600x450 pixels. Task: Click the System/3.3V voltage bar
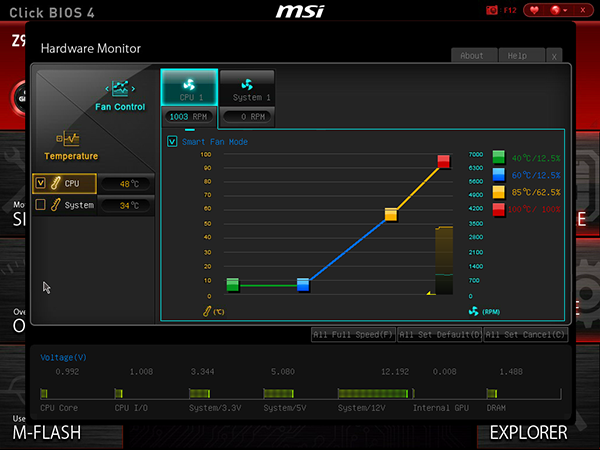200,393
